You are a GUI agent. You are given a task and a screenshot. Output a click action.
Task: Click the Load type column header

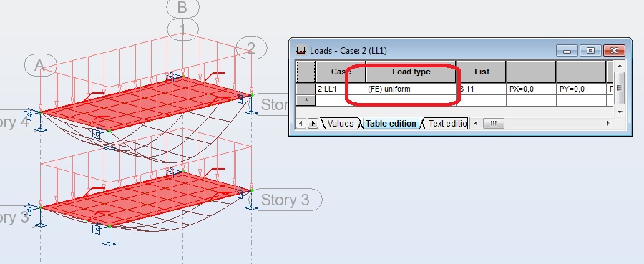click(411, 72)
